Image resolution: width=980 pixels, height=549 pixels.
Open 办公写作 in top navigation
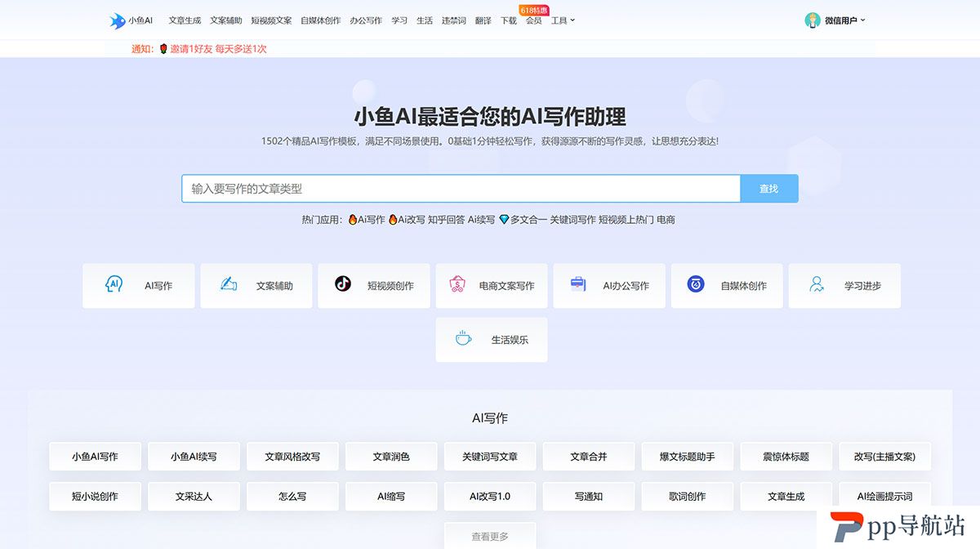[366, 20]
